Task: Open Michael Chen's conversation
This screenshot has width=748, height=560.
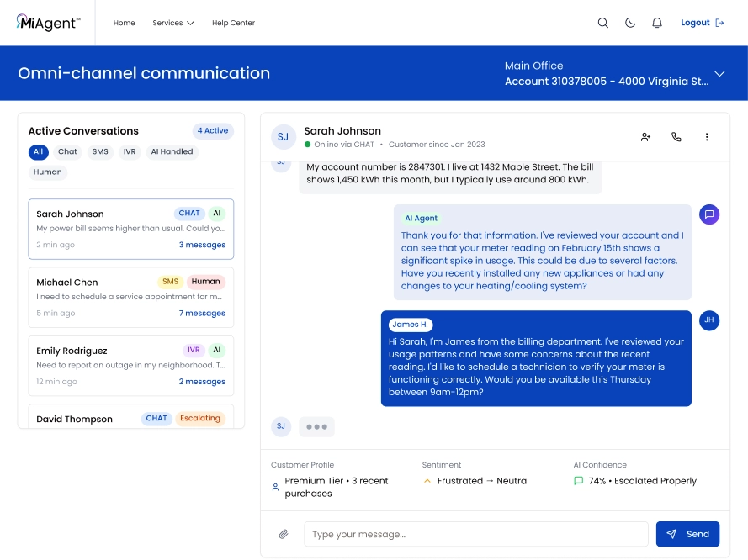Action: click(x=130, y=297)
